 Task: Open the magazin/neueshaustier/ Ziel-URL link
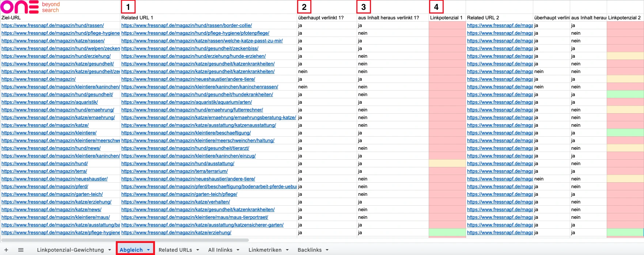click(x=54, y=179)
